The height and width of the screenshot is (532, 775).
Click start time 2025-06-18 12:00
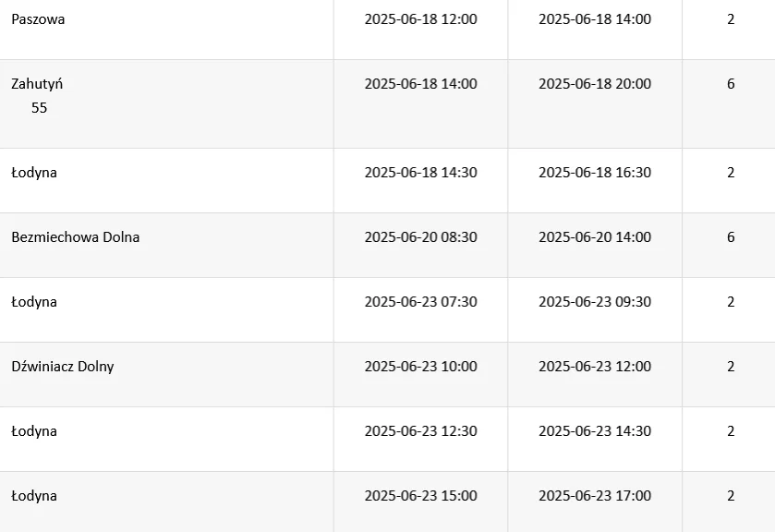tap(420, 19)
